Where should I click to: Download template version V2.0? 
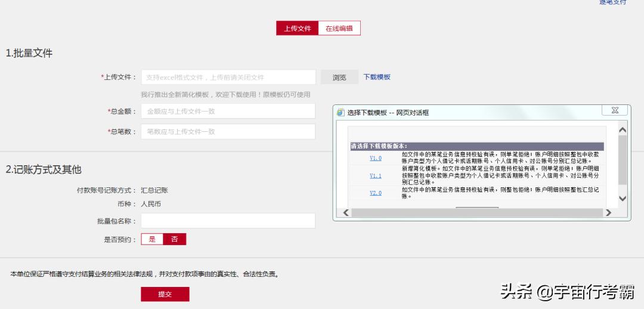coord(376,193)
